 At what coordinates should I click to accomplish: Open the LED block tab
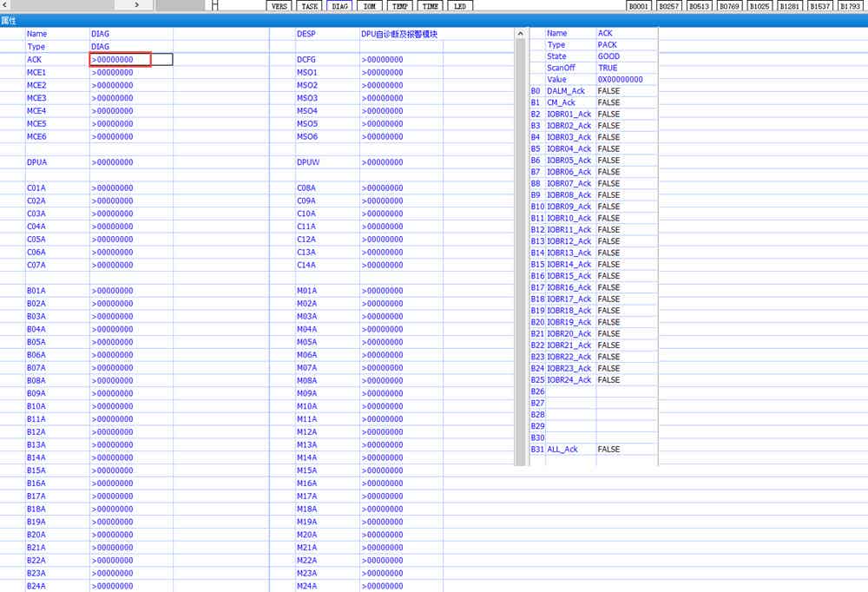460,6
